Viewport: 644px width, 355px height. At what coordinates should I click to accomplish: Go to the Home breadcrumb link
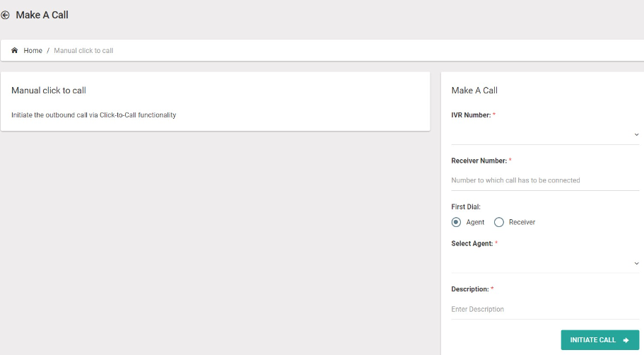coord(33,50)
